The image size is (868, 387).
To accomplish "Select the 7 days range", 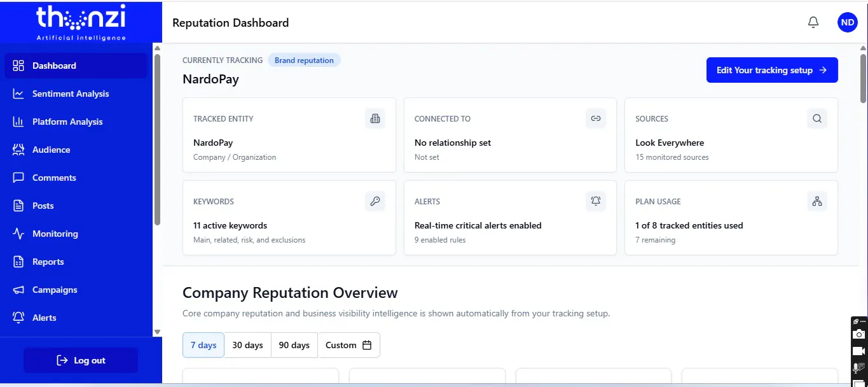I will (x=203, y=345).
